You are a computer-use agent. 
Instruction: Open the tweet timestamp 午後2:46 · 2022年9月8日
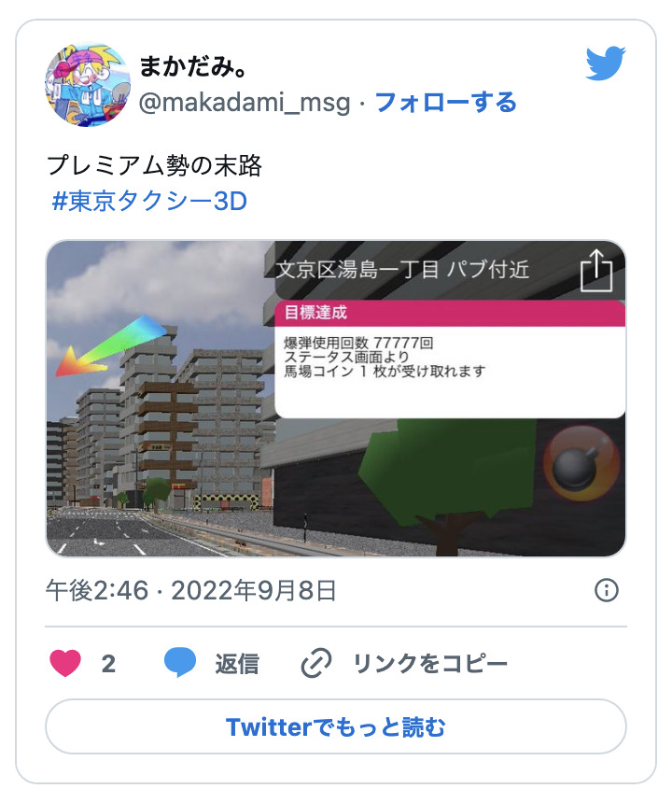pyautogui.click(x=191, y=590)
